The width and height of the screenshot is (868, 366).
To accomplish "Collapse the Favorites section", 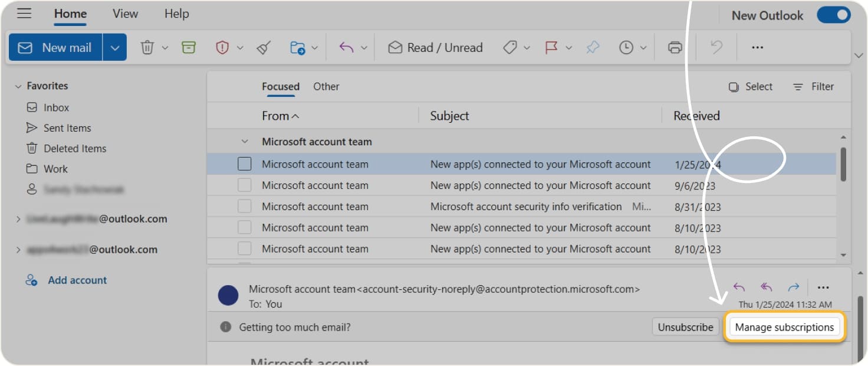I will coord(18,86).
